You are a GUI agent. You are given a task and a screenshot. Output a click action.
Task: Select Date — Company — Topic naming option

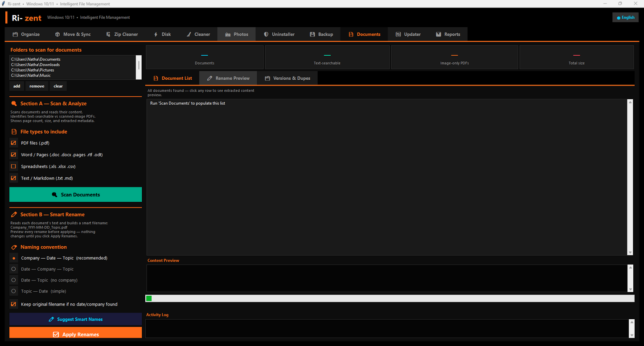click(14, 269)
